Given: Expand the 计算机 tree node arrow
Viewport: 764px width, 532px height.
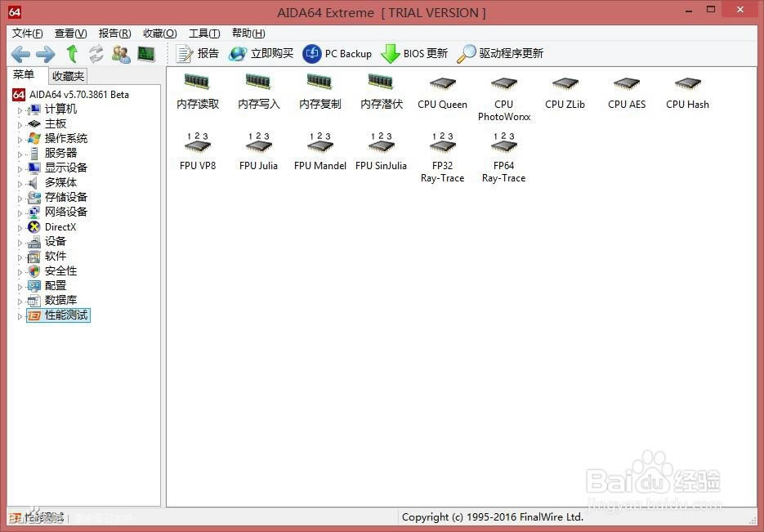Looking at the screenshot, I should point(20,110).
